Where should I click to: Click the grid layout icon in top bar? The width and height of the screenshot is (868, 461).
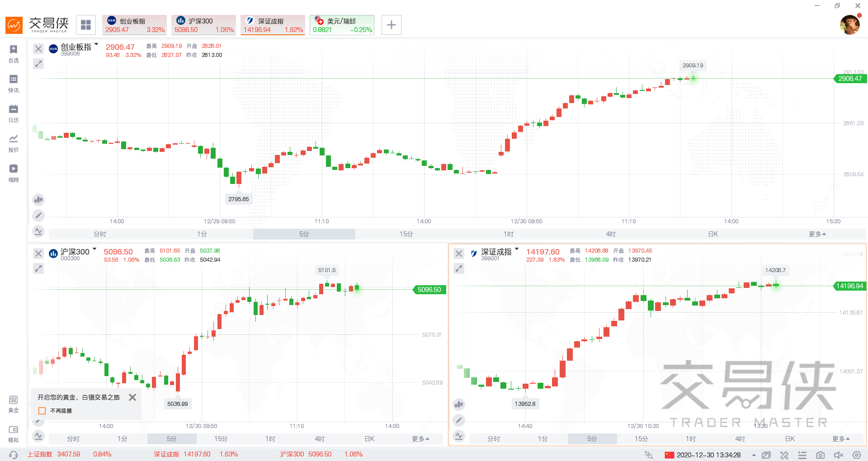tap(86, 25)
